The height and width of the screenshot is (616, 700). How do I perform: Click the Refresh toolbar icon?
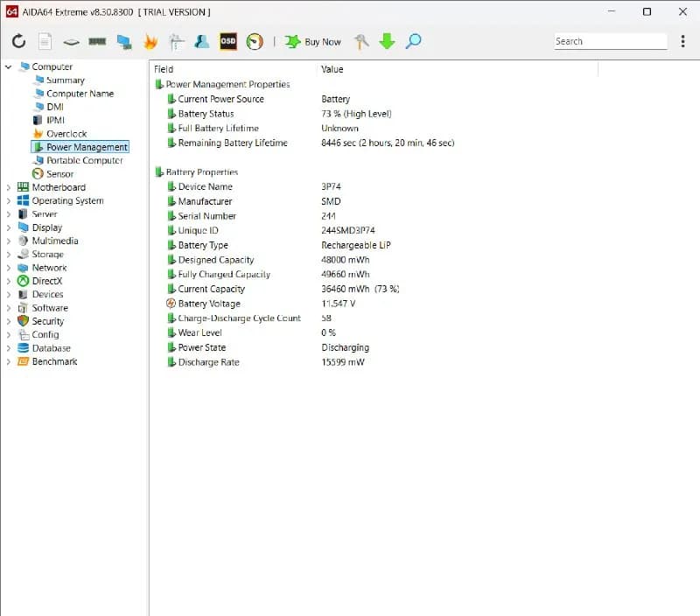(x=18, y=41)
